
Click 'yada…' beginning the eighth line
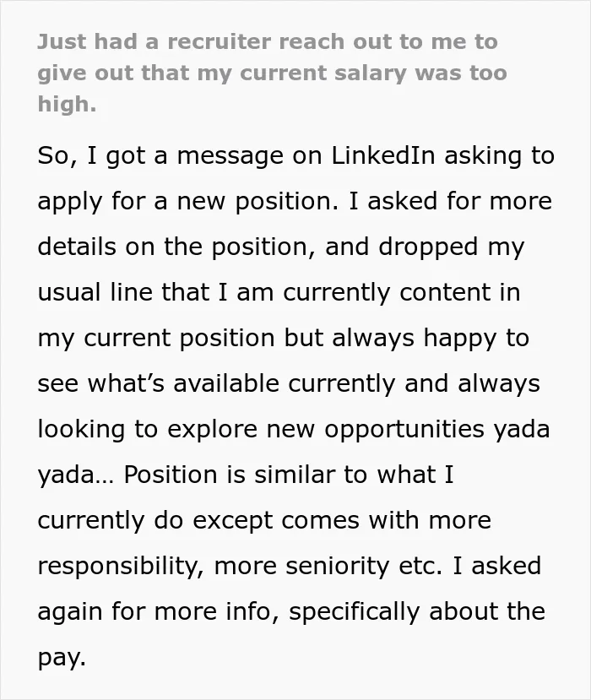(x=76, y=475)
